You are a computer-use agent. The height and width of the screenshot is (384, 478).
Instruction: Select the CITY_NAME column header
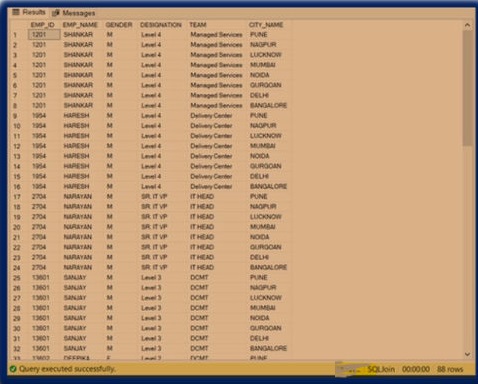coord(266,25)
